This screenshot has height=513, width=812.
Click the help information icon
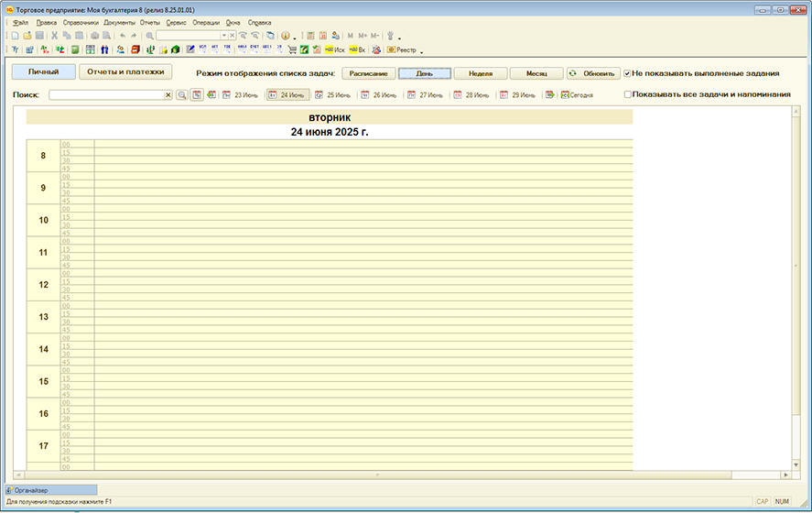(285, 36)
